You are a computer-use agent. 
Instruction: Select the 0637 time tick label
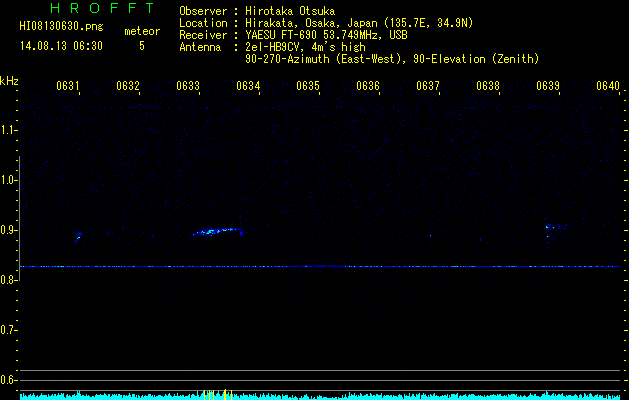point(428,86)
